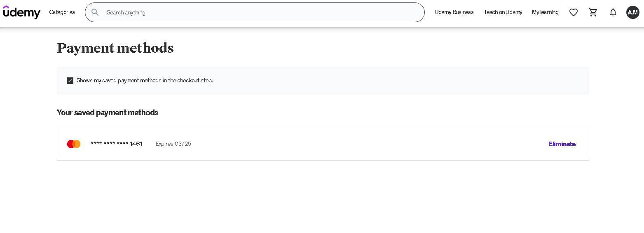The width and height of the screenshot is (644, 233).
Task: Click the 'Payment methods' page heading
Action: pos(115,48)
